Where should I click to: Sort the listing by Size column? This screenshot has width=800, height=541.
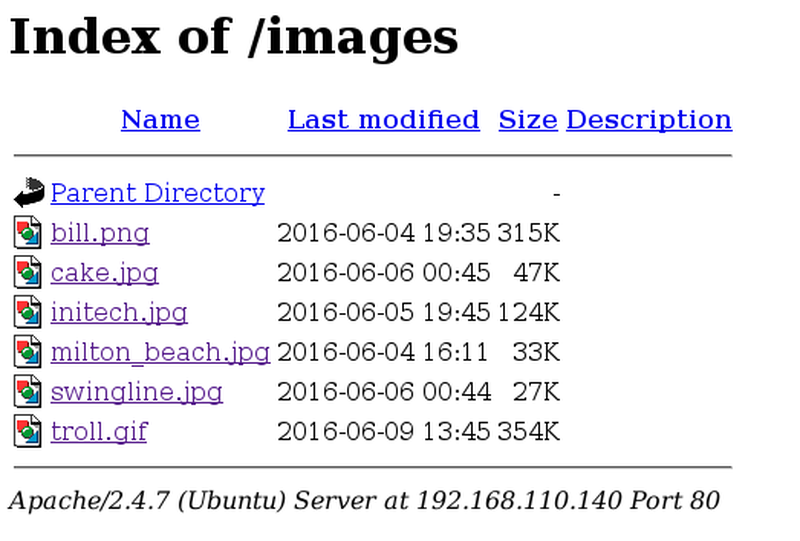point(527,120)
